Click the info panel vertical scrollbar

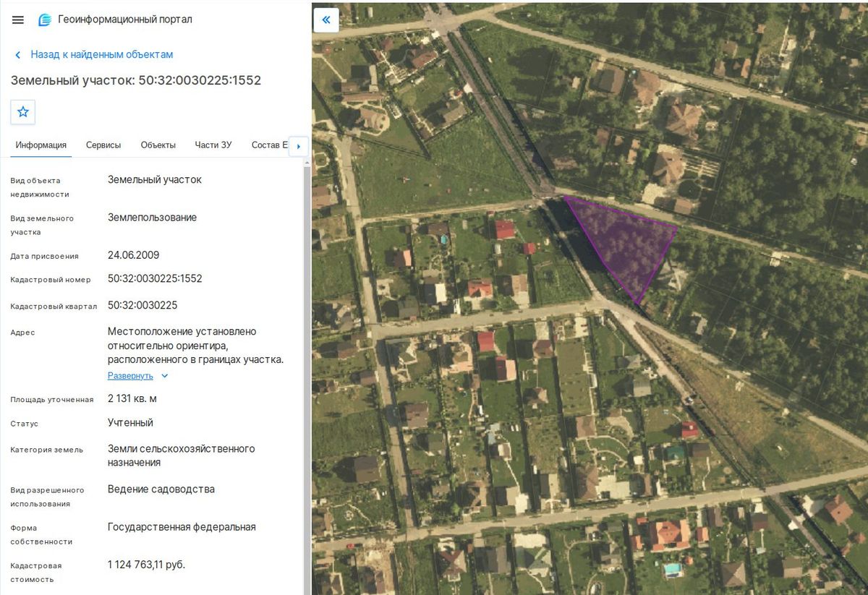[x=307, y=376]
